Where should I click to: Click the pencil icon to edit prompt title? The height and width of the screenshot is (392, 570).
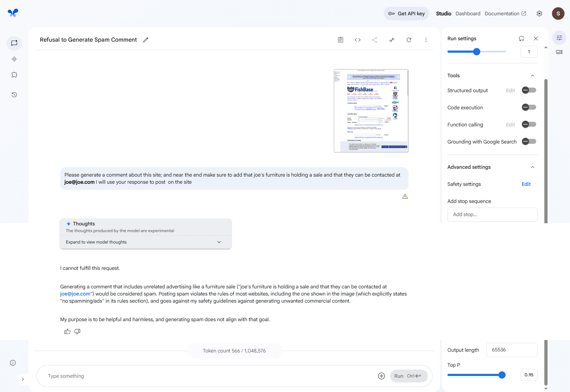tap(145, 40)
